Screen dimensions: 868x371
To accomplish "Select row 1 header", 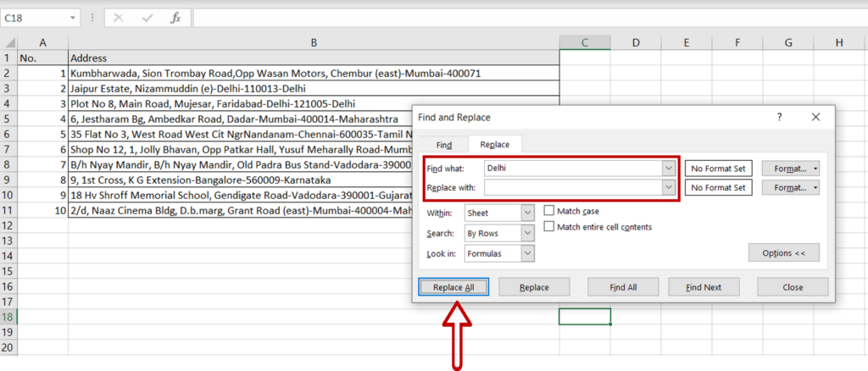I will click(x=8, y=58).
